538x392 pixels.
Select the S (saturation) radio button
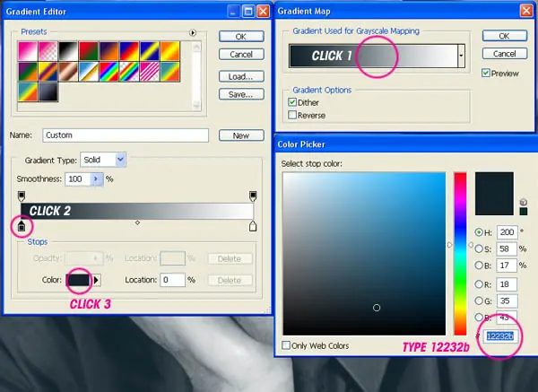[479, 248]
